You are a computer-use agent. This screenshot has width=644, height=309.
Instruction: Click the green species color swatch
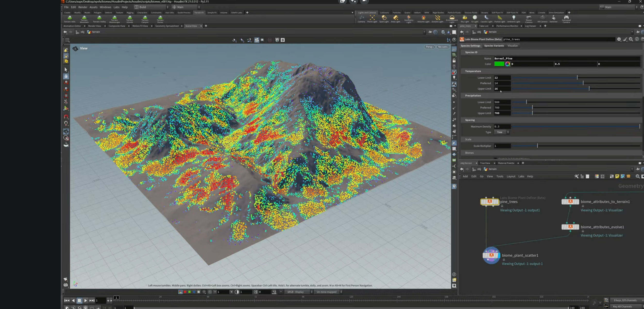point(499,64)
